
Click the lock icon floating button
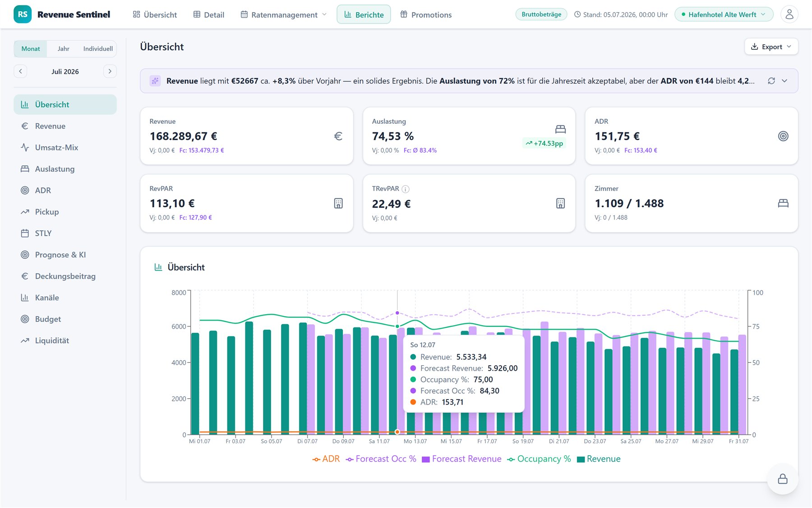click(783, 479)
